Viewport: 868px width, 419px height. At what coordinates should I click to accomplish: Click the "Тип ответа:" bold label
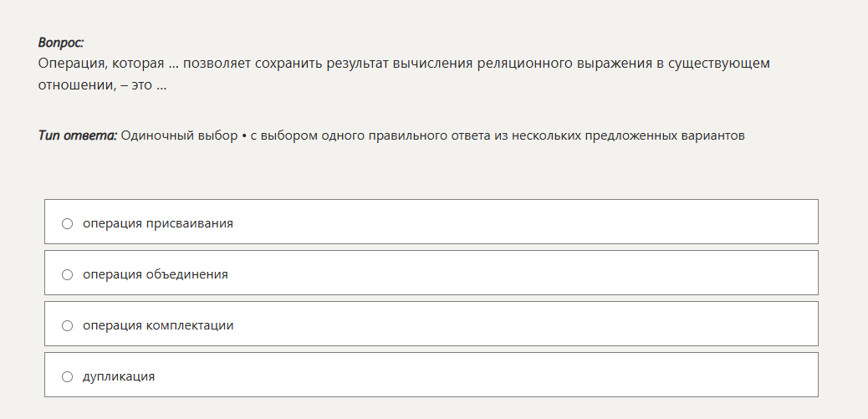pyautogui.click(x=78, y=135)
